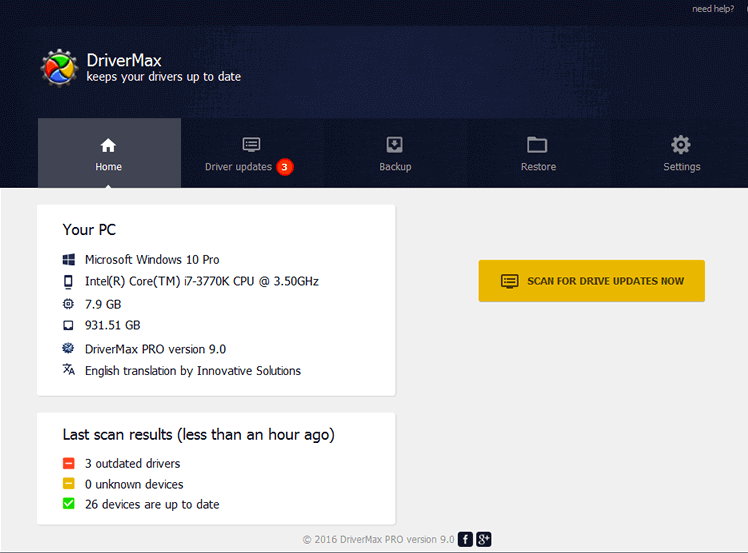Image resolution: width=748 pixels, height=553 pixels.
Task: Go to the Restore tab
Action: coord(538,154)
